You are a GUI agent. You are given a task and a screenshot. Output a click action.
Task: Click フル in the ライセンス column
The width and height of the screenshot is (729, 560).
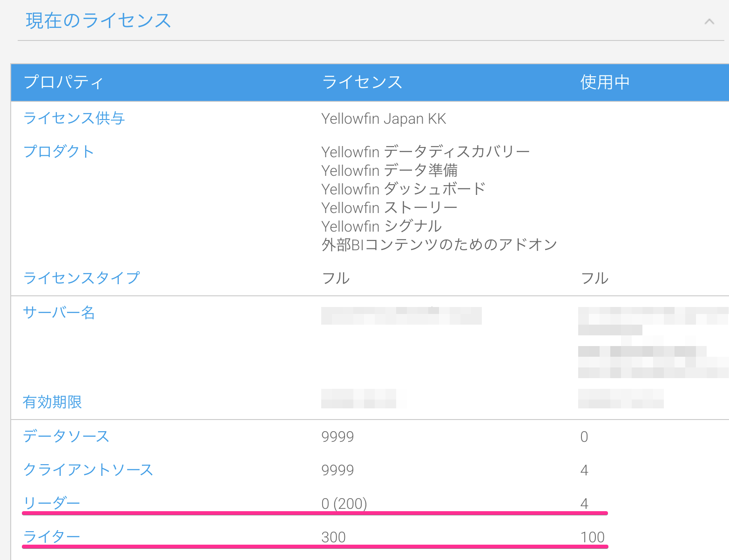coord(336,278)
